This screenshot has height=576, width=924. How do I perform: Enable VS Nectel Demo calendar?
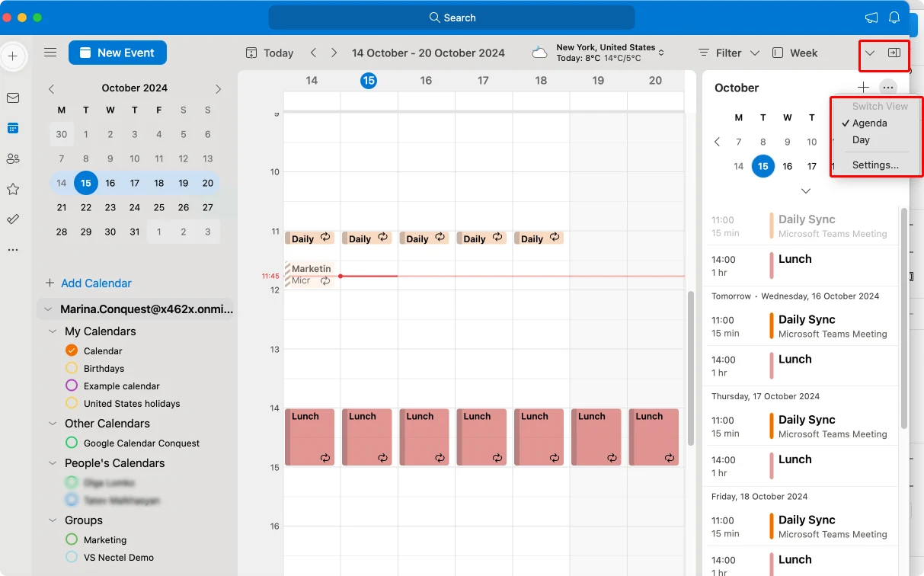tap(72, 557)
